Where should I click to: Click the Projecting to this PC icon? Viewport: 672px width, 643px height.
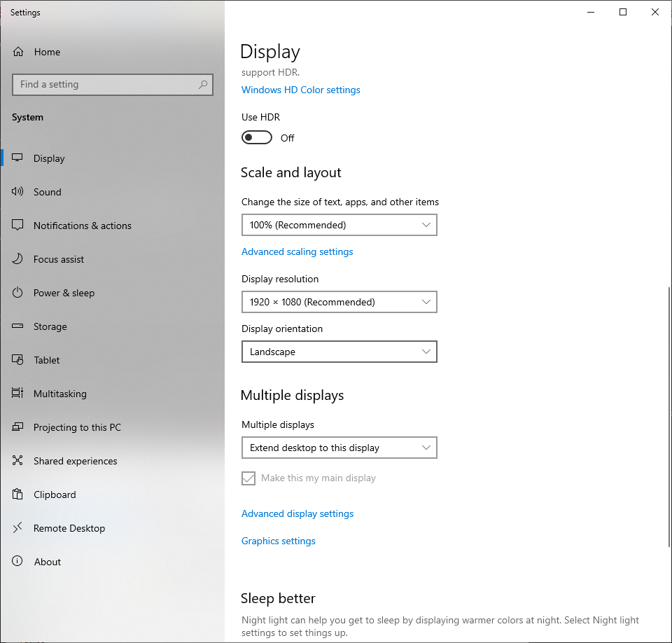17,427
